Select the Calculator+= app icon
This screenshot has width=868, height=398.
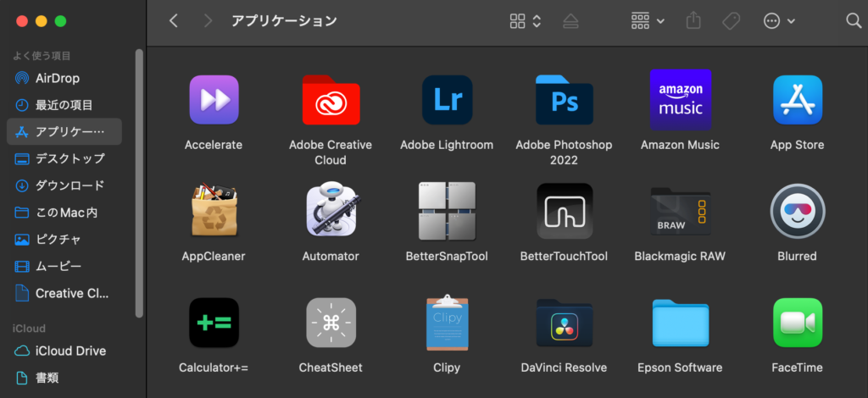click(214, 323)
